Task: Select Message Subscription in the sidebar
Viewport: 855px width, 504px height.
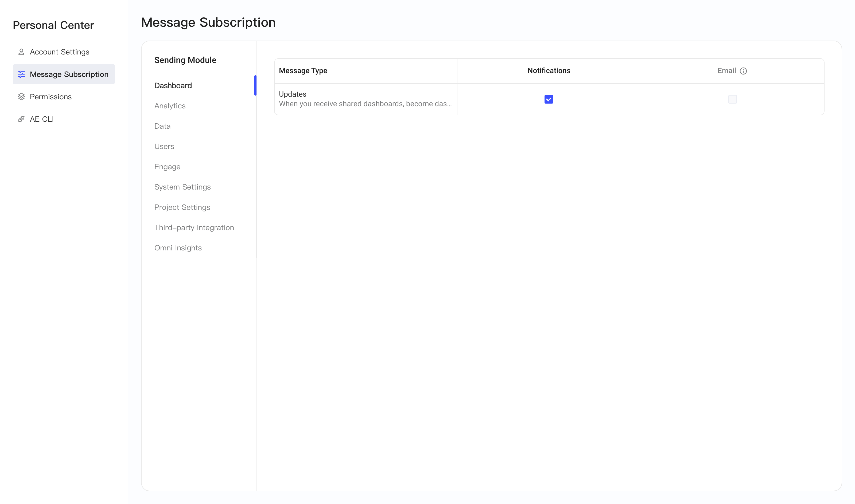Action: tap(64, 74)
